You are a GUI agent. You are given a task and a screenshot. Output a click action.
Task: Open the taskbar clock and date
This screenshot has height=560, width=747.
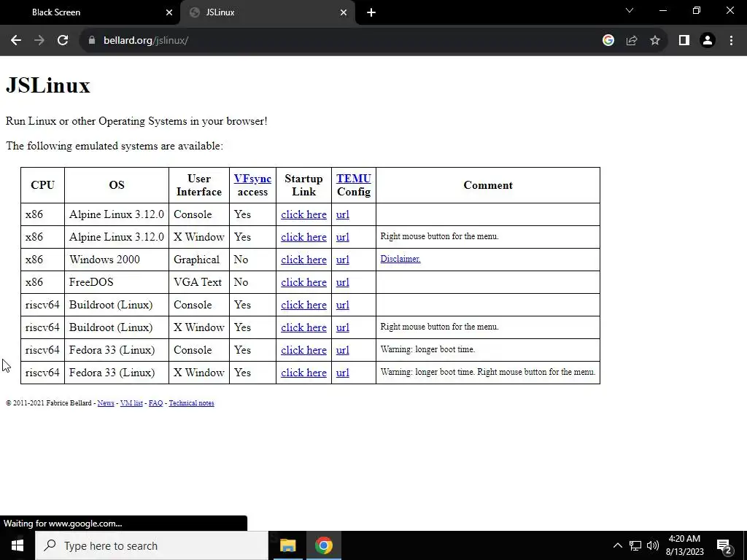point(684,545)
